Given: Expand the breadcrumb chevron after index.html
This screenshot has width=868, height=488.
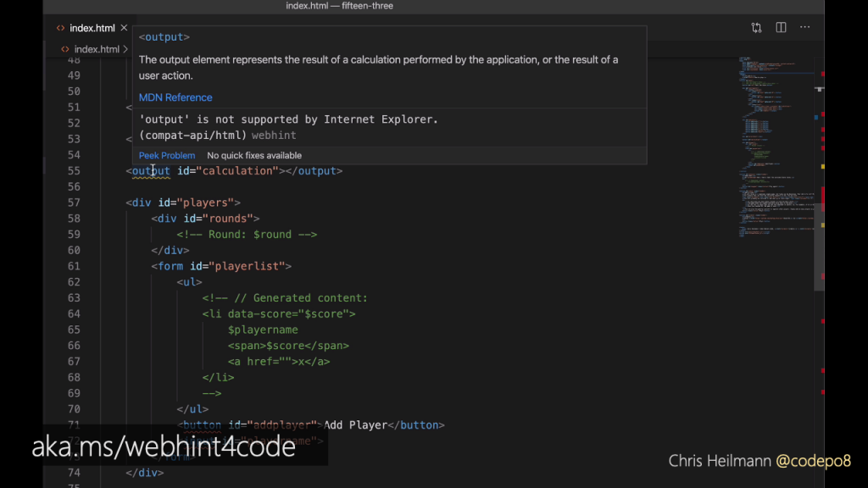Looking at the screenshot, I should pos(125,49).
